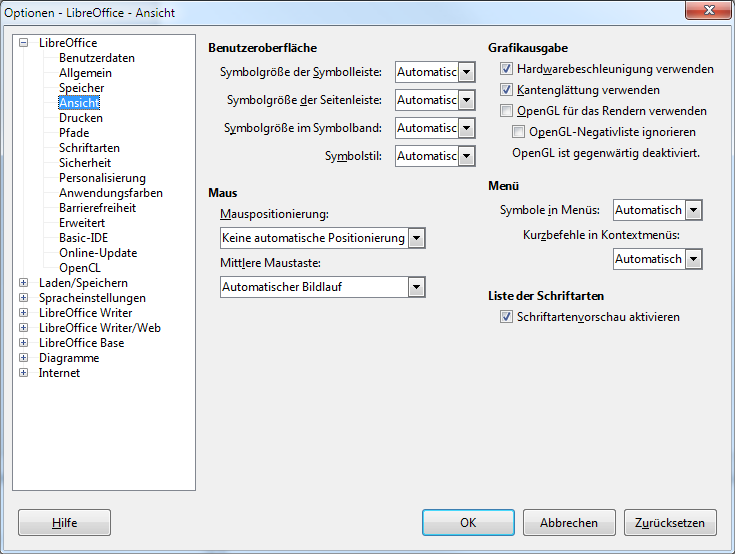Screen dimensions: 735x554
Task: Open the Erweitert options page
Action: click(x=82, y=223)
